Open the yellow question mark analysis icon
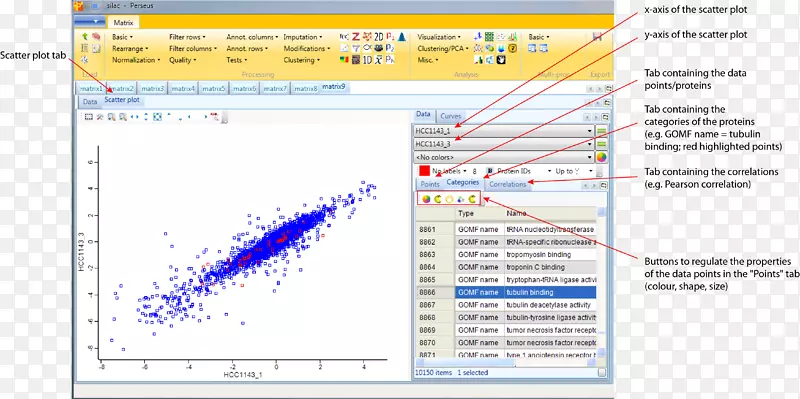800x399 pixels. [513, 48]
